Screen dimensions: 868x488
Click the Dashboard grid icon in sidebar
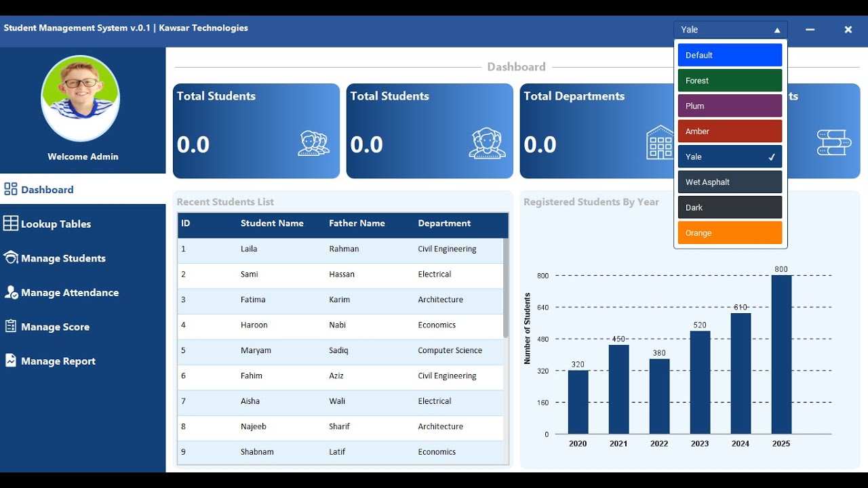11,189
